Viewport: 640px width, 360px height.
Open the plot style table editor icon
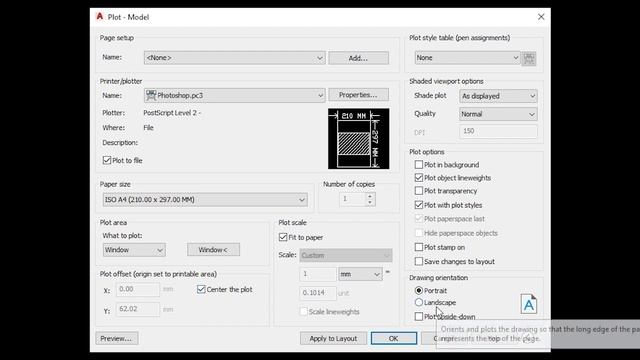pyautogui.click(x=529, y=58)
